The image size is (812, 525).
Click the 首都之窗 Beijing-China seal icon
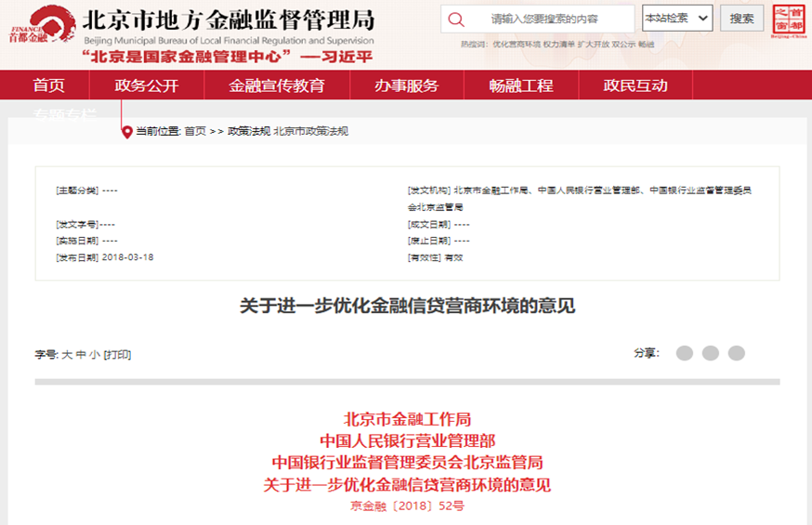point(789,20)
